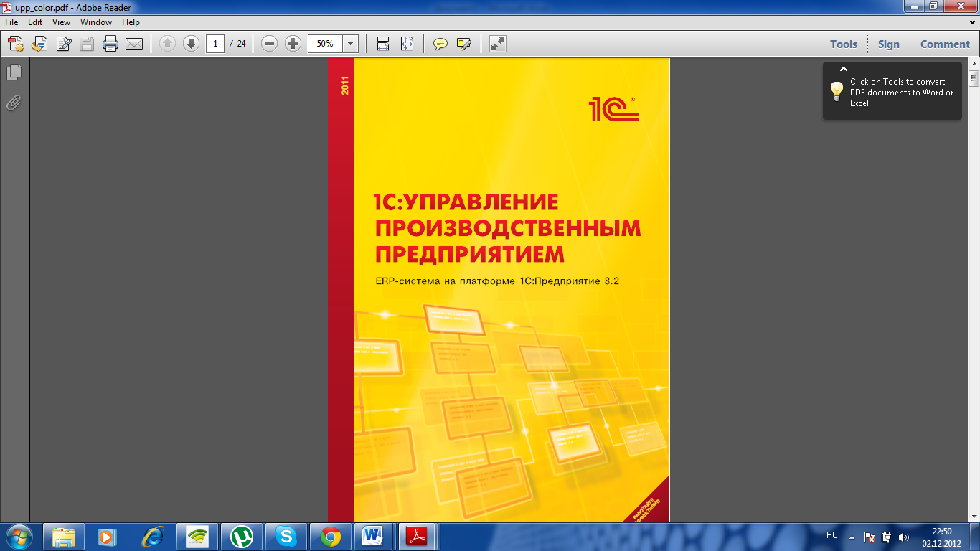Click the volume speaker tray icon
Image resolution: width=980 pixels, height=551 pixels.
pos(904,537)
